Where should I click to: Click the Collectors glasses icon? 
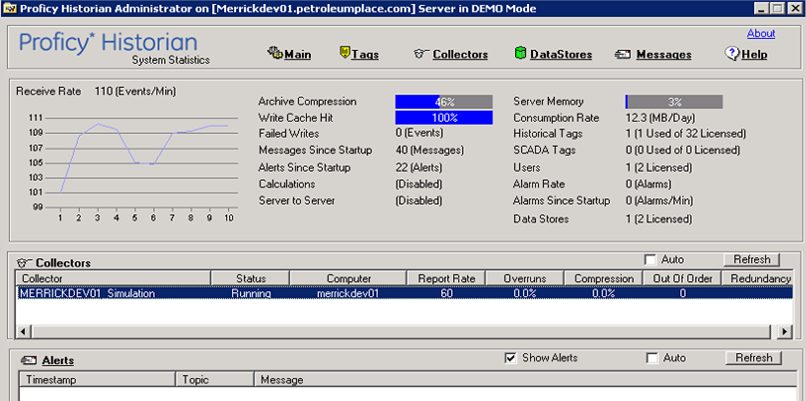(421, 54)
